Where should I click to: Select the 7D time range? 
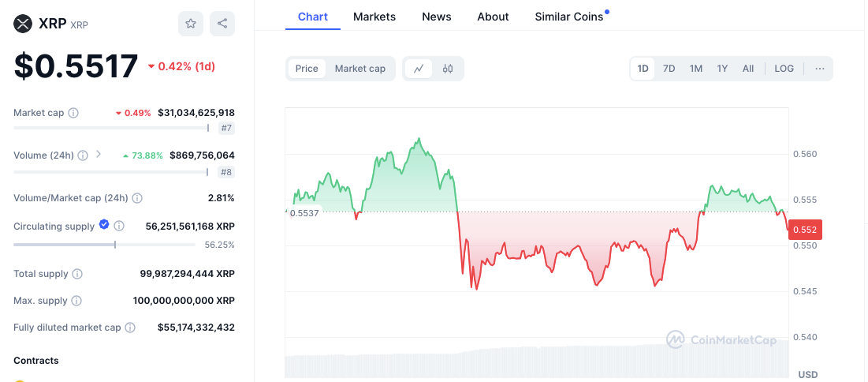pos(669,69)
